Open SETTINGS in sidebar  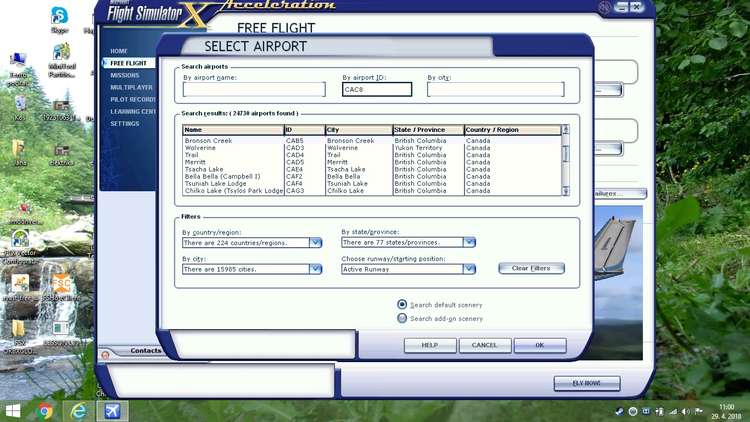(125, 123)
